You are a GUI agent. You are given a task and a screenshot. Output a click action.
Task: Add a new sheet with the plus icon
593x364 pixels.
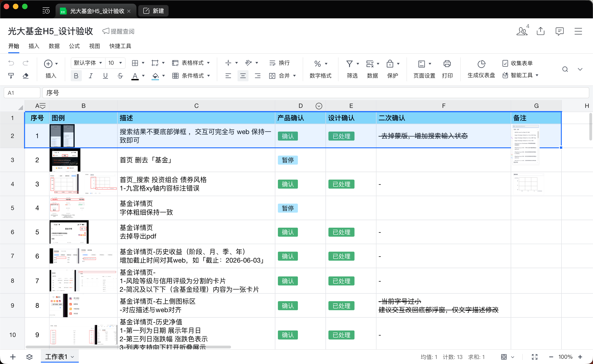(x=13, y=357)
